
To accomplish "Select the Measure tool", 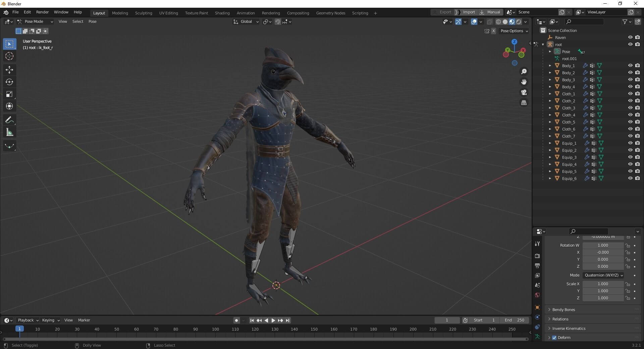I will pos(9,133).
